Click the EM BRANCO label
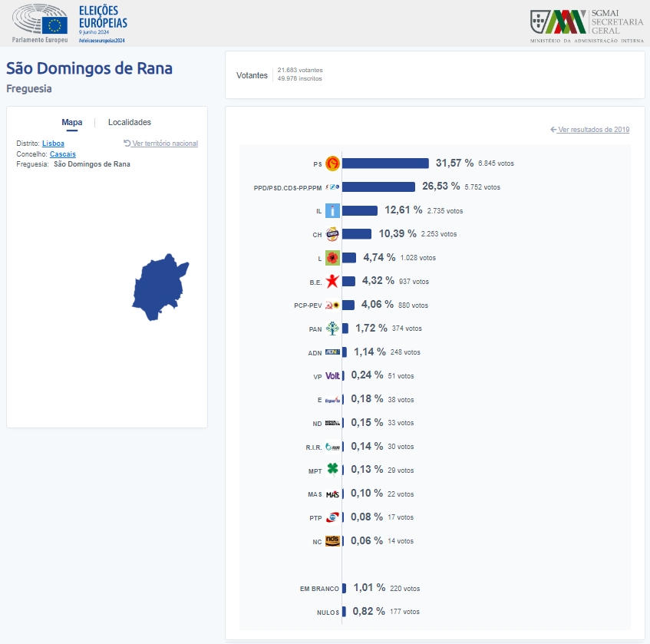The height and width of the screenshot is (644, 650). pyautogui.click(x=319, y=589)
